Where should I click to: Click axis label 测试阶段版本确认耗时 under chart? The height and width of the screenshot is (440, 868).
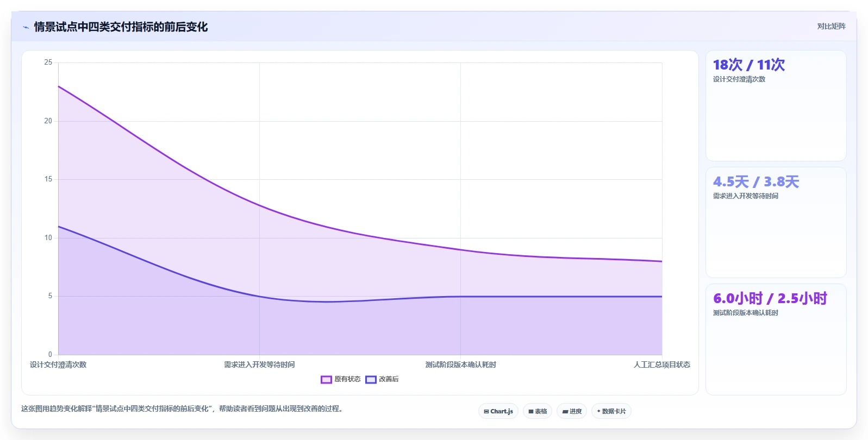click(460, 364)
